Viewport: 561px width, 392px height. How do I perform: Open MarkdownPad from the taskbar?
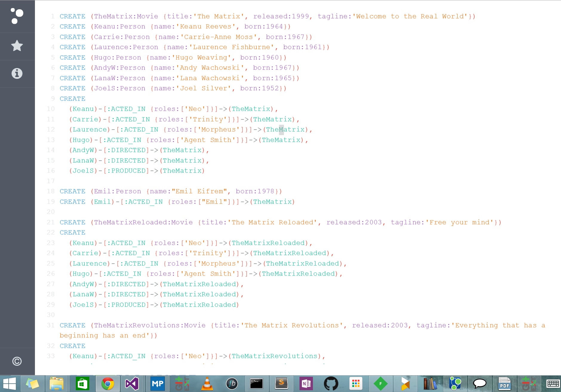158,384
